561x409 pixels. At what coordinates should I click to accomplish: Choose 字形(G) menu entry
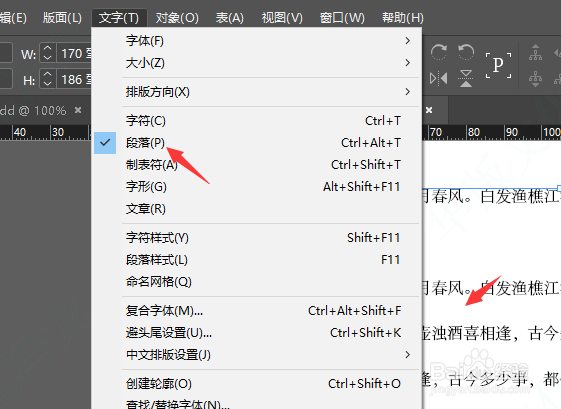[x=257, y=187]
